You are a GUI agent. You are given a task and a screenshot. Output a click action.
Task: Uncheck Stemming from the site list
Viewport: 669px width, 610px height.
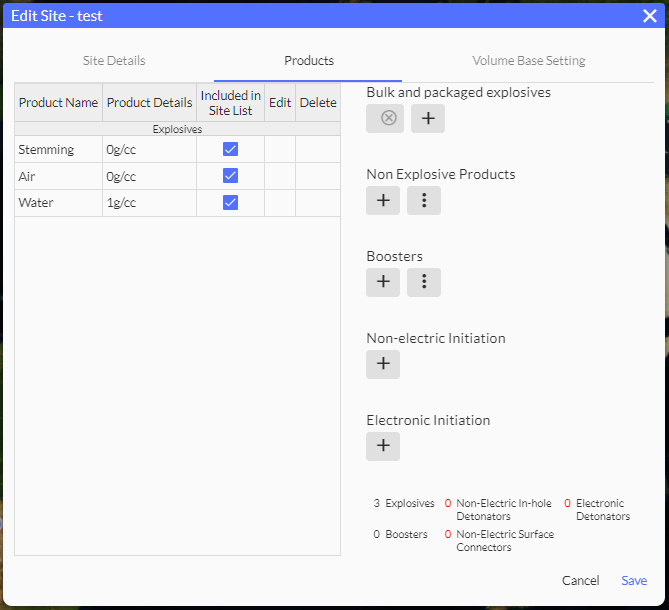click(x=230, y=149)
